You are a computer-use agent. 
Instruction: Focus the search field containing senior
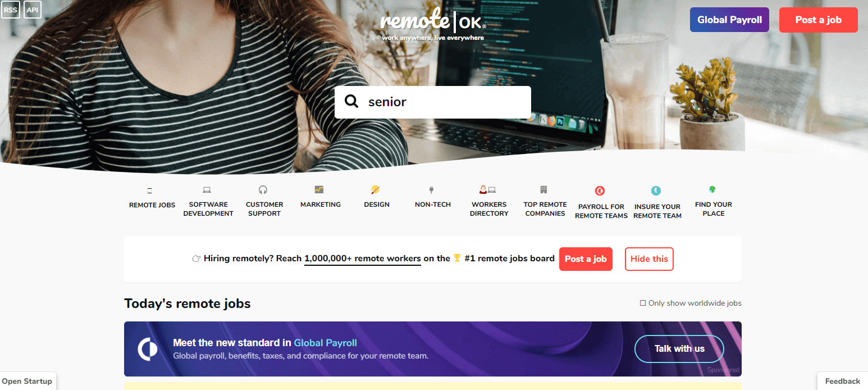coord(433,102)
